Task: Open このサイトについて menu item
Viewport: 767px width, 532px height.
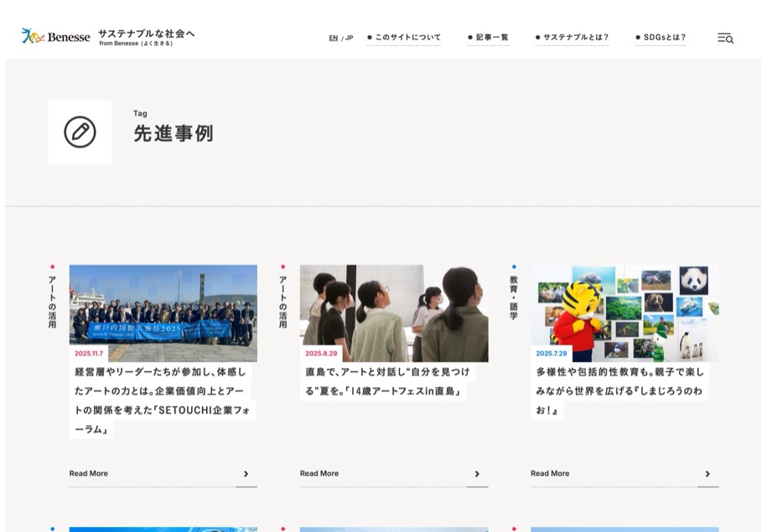Action: (x=404, y=37)
